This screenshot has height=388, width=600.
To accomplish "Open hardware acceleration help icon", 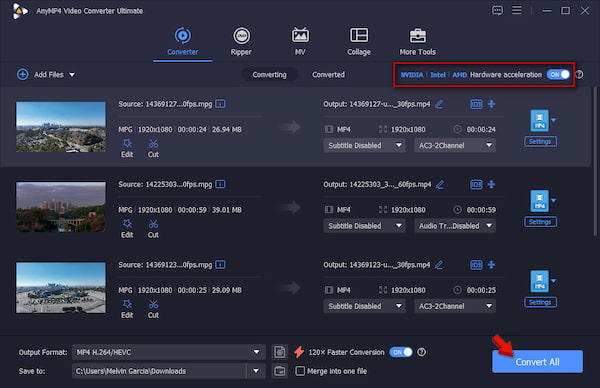I will point(580,75).
